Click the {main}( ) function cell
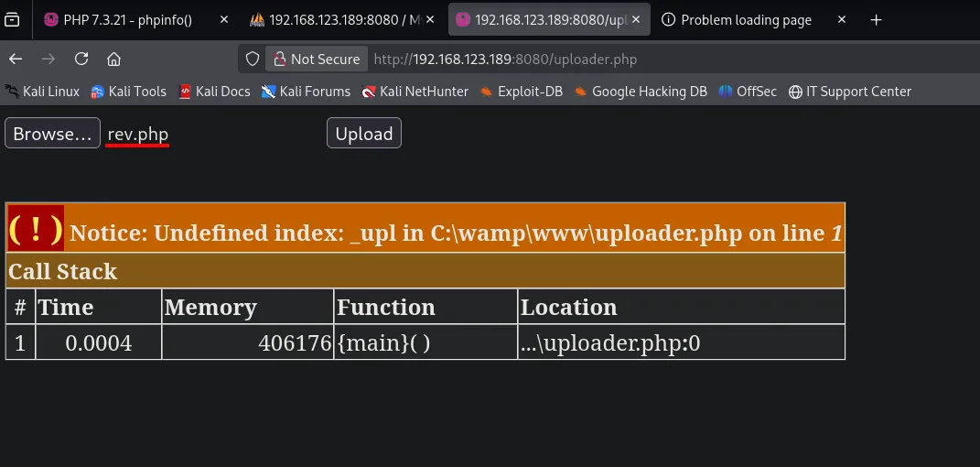 pos(425,342)
